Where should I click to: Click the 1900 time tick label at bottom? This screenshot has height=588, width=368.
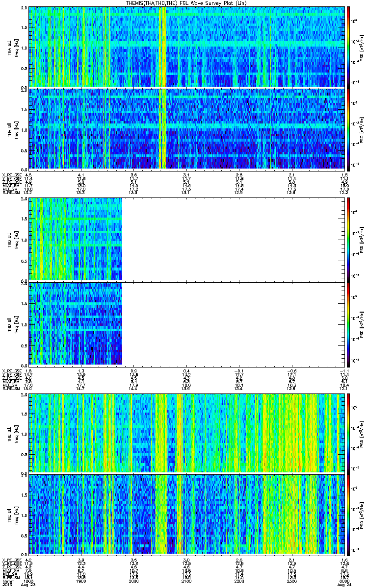(x=81, y=581)
